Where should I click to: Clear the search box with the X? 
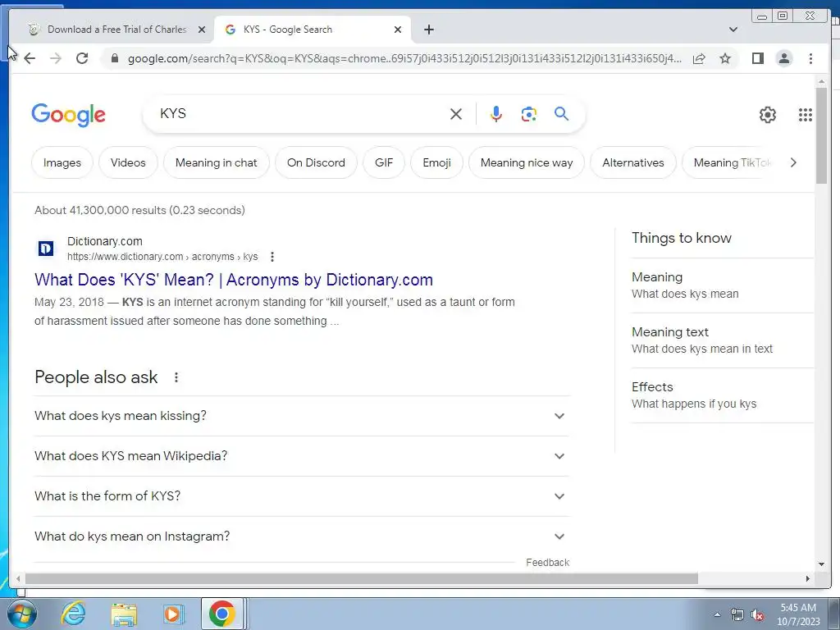[x=456, y=113]
